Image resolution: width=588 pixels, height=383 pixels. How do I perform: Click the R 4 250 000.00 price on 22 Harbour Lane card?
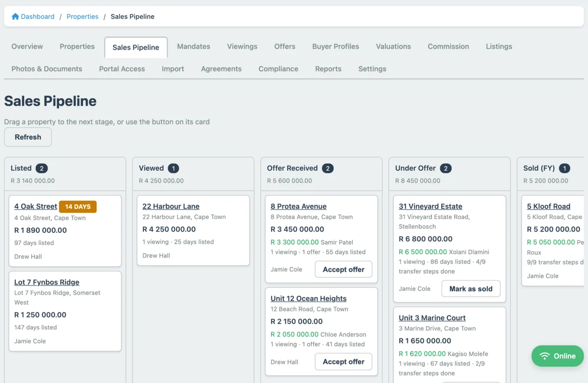pyautogui.click(x=169, y=229)
